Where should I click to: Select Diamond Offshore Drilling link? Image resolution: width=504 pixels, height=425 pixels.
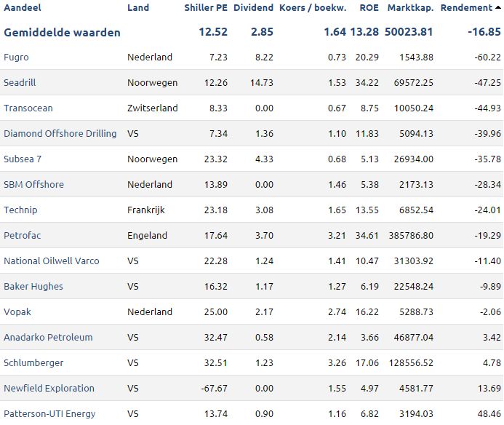60,133
